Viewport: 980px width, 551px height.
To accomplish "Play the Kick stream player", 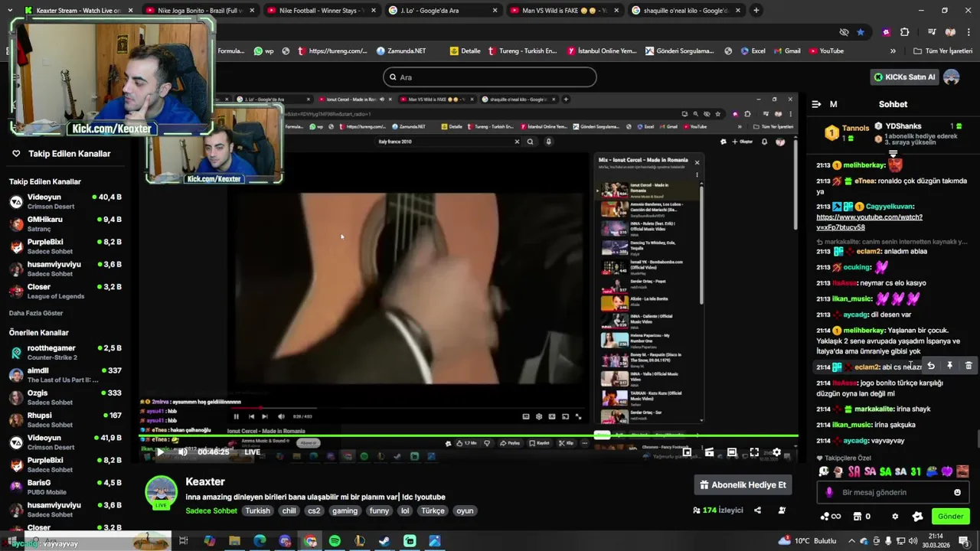I will point(160,452).
